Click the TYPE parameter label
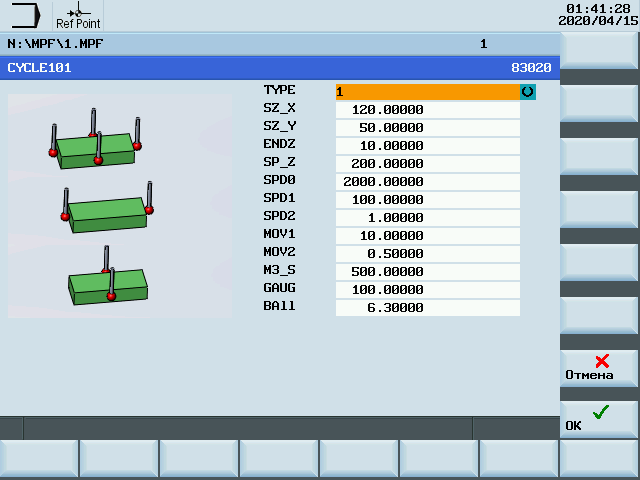Image resolution: width=640 pixels, height=480 pixels. point(279,90)
